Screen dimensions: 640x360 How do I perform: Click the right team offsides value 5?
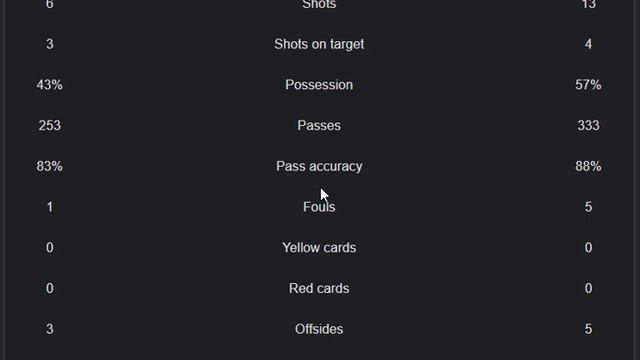pyautogui.click(x=588, y=329)
